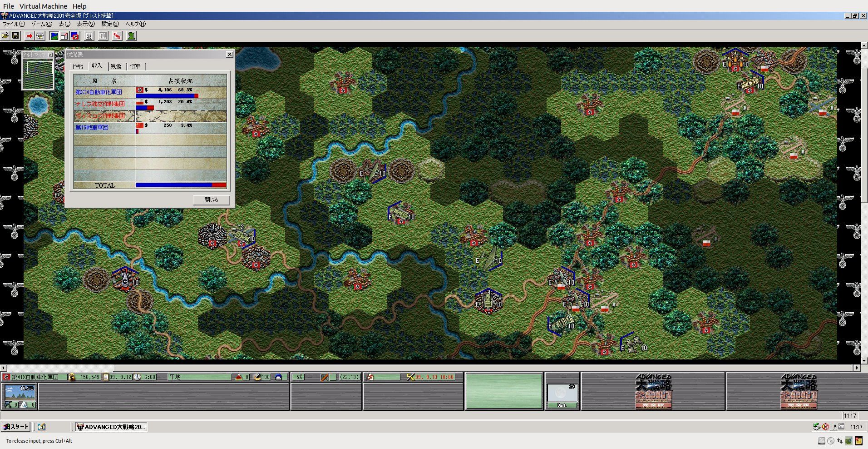Click the system tray clock 11:17
Viewport: 868px width, 449px height.
pyautogui.click(x=856, y=427)
